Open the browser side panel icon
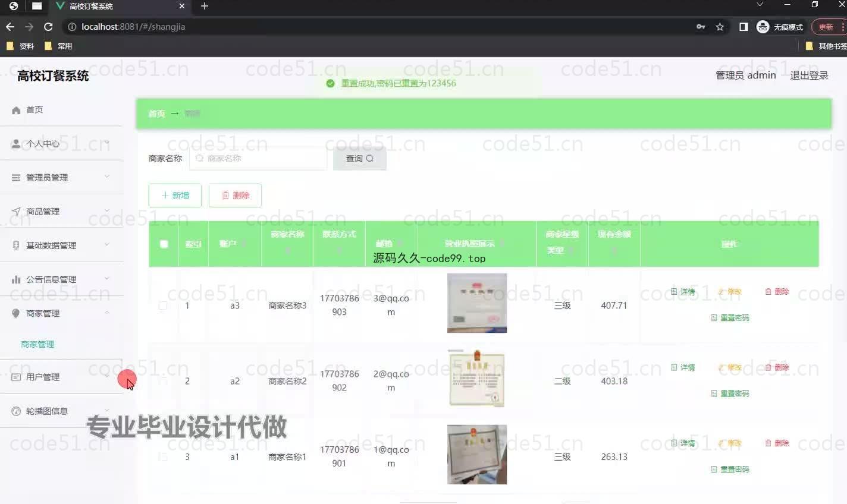The height and width of the screenshot is (504, 847). [744, 27]
